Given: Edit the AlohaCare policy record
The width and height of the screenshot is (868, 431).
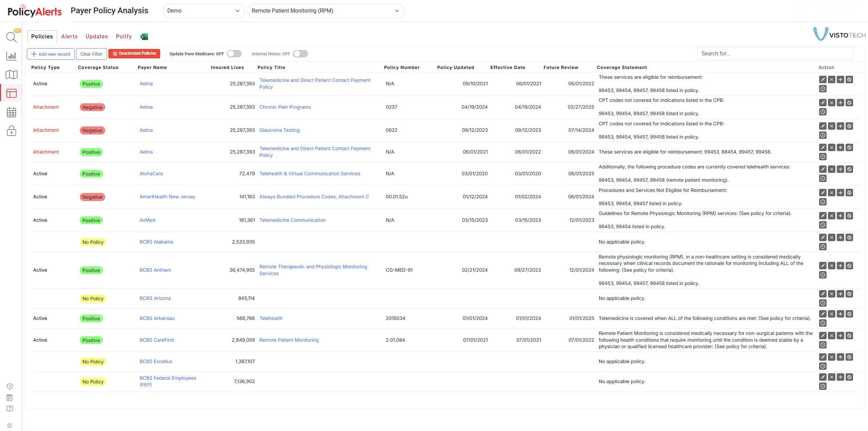Looking at the screenshot, I should pos(823,169).
